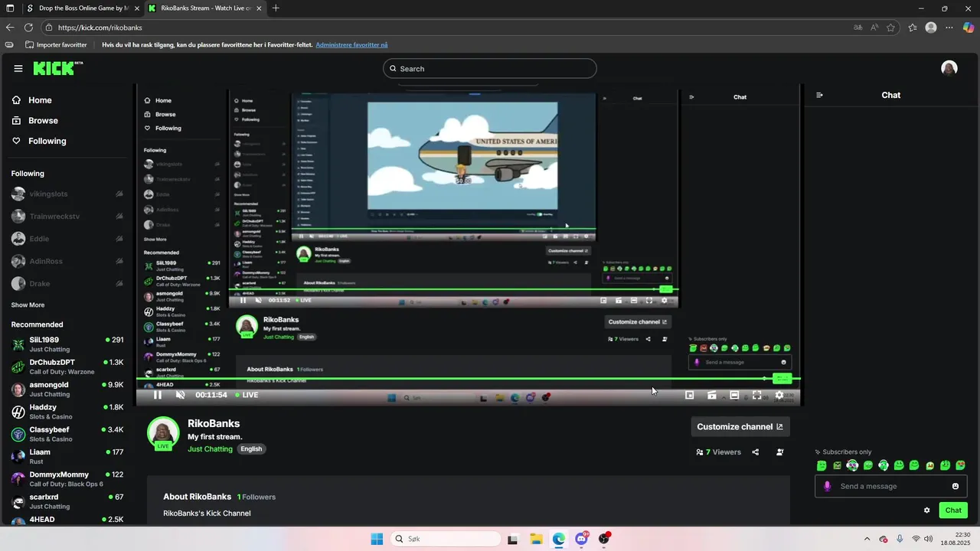Click the Search field
The image size is (980, 551).
click(x=490, y=69)
